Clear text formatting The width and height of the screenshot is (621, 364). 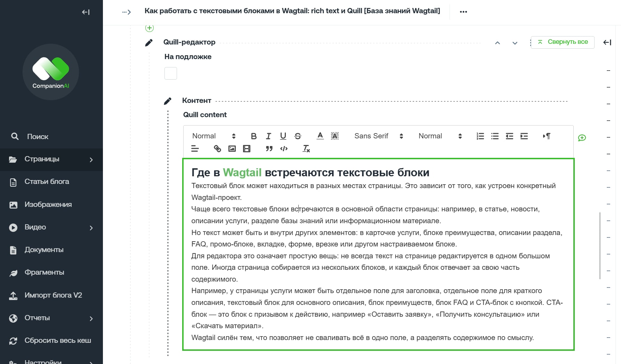click(x=306, y=149)
